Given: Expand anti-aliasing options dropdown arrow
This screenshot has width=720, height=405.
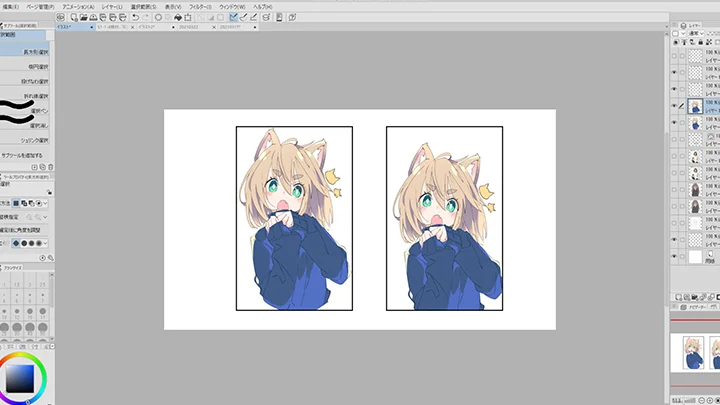Looking at the screenshot, I should click(x=45, y=243).
